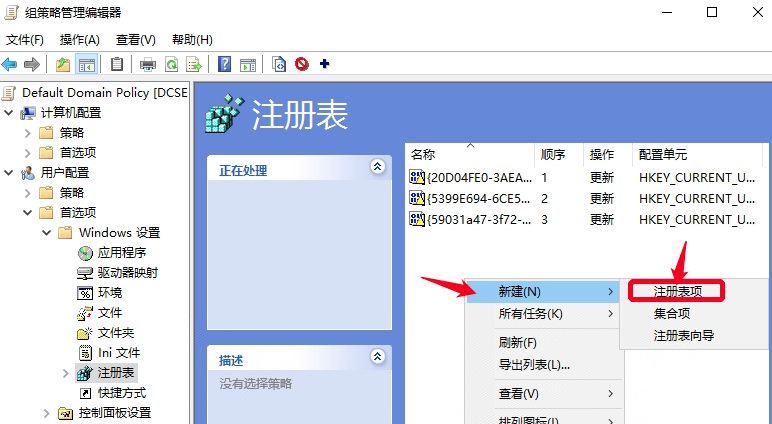Click the red stop/disable toolbar icon

tap(301, 64)
